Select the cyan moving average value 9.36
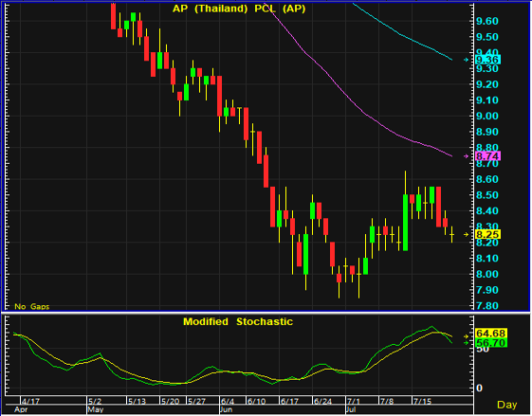Screen dimensions: 532x416 click(x=487, y=60)
